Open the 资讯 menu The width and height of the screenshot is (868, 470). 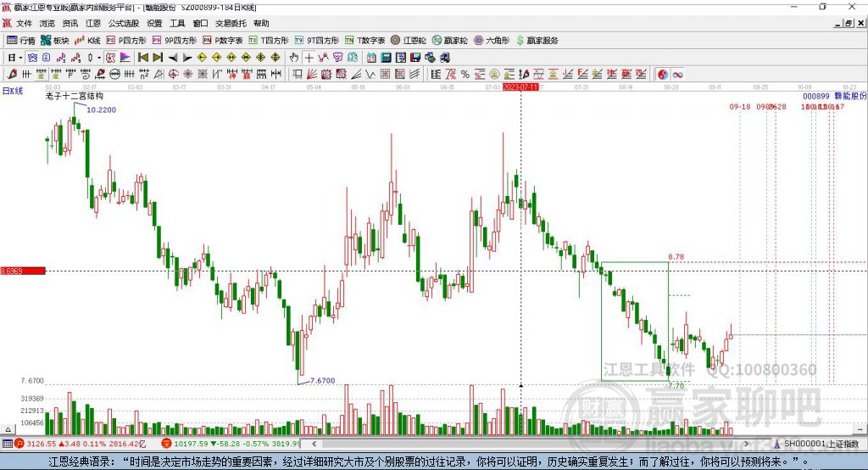tap(70, 23)
